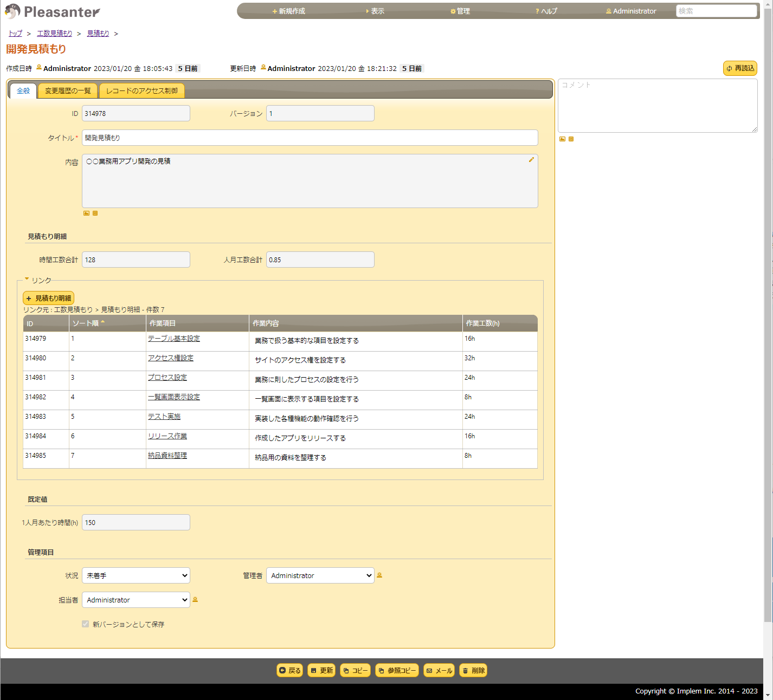The height and width of the screenshot is (700, 773).
Task: Sort by 作業内容 column header
Action: point(356,323)
